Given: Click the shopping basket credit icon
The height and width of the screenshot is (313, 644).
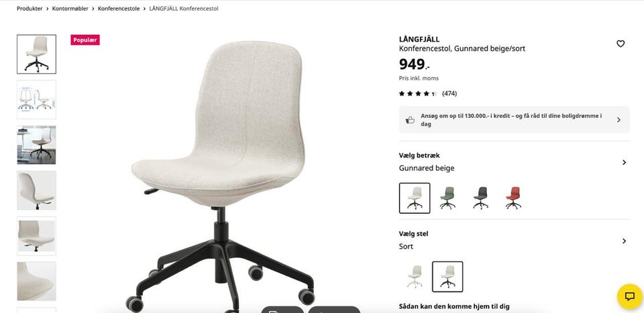Looking at the screenshot, I should point(410,120).
